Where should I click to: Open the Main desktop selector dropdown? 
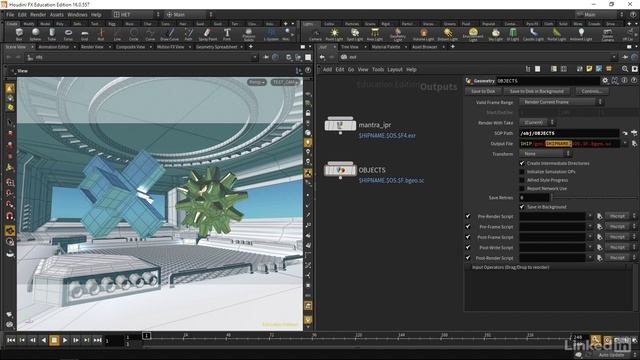[x=188, y=15]
